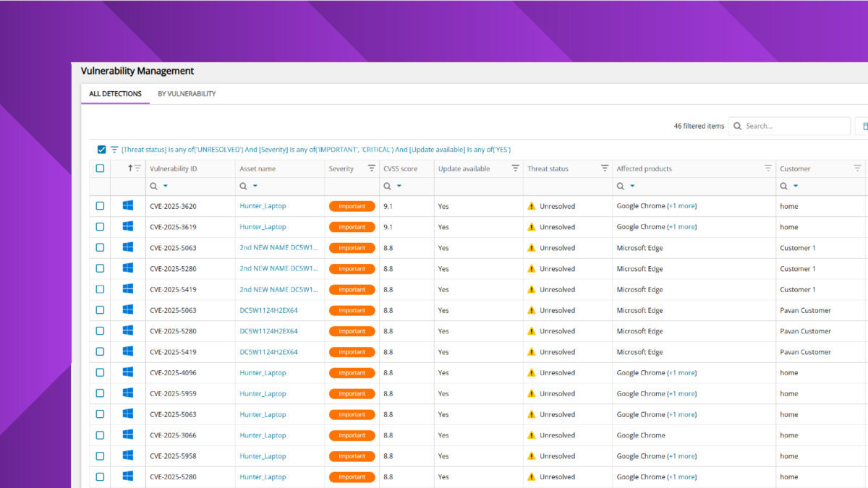Open the filter icon on Threat status column
Image resolution: width=868 pixels, height=488 pixels.
[x=605, y=168]
